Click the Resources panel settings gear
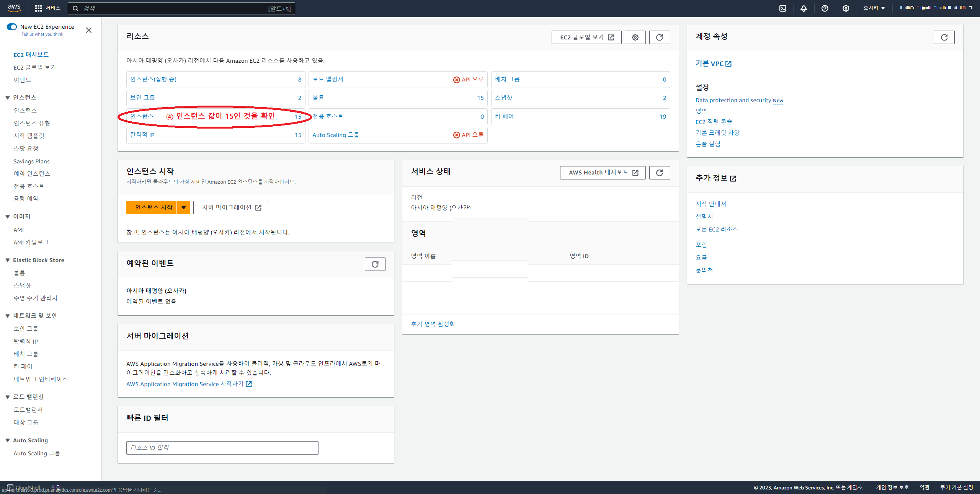 tap(635, 37)
